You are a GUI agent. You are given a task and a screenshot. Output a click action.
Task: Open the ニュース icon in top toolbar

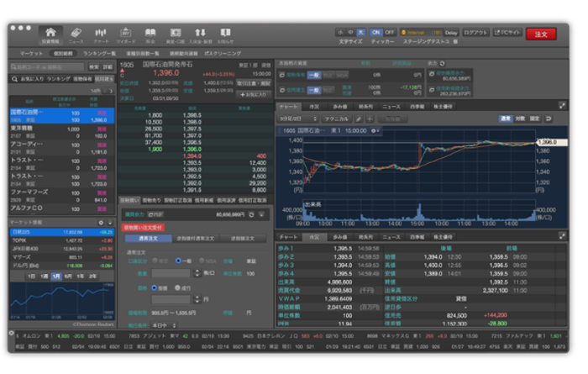point(76,35)
